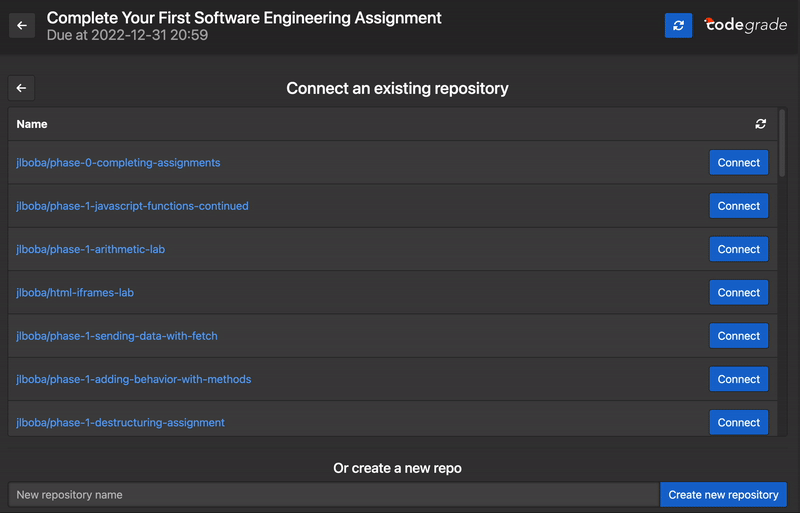Connect the phase-1-sending-data-with-fetch repo
The image size is (800, 513).
(x=739, y=336)
